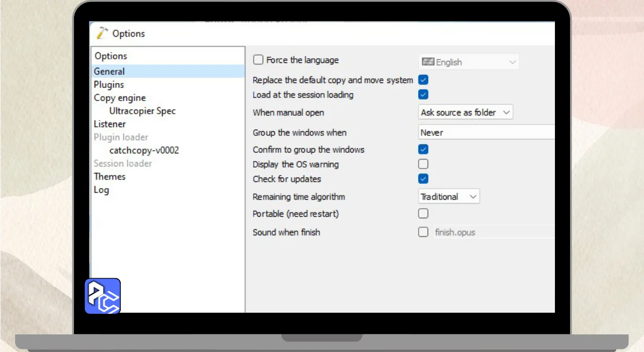The image size is (644, 352).
Task: Toggle Confirm to group the windows checkbox
Action: pyautogui.click(x=423, y=149)
